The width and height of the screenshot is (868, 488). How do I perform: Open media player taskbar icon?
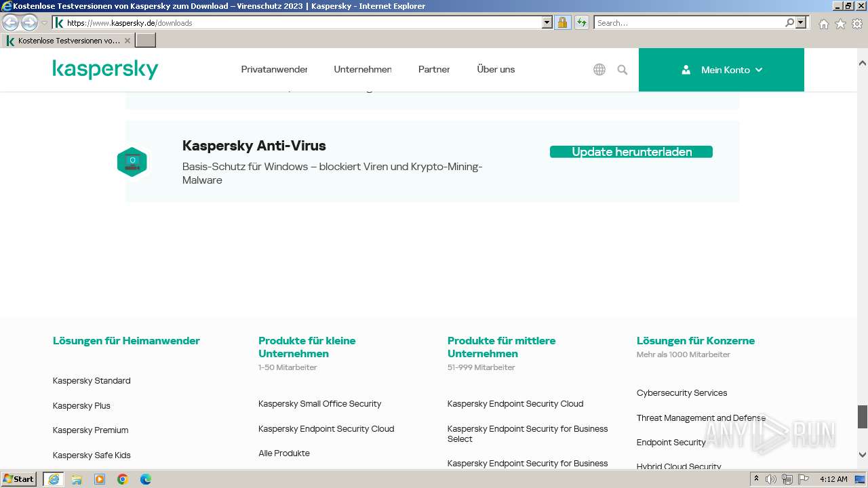(x=100, y=479)
